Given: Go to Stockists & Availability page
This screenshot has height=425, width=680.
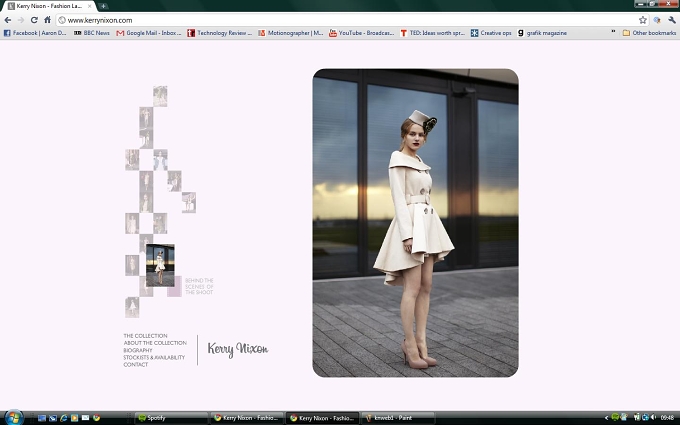Looking at the screenshot, I should coord(154,357).
